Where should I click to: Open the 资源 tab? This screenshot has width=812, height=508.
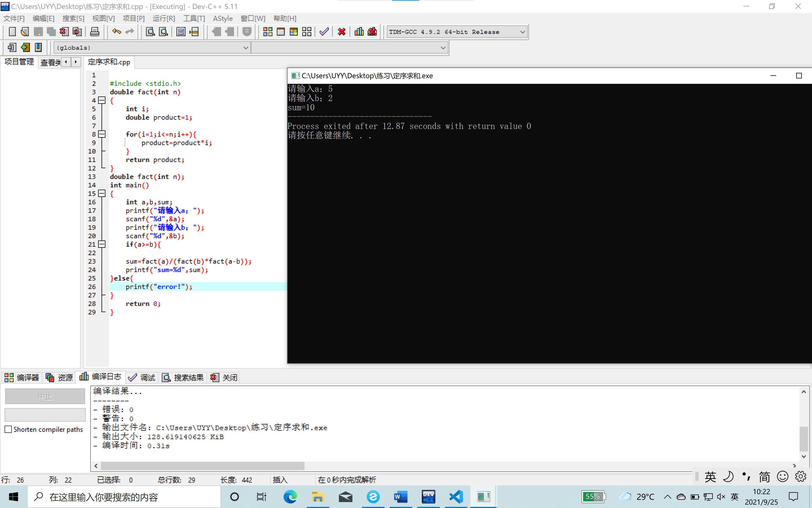click(x=59, y=377)
